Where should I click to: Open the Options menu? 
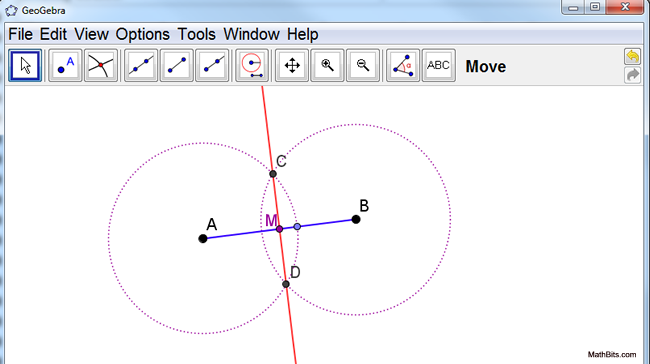tap(143, 34)
